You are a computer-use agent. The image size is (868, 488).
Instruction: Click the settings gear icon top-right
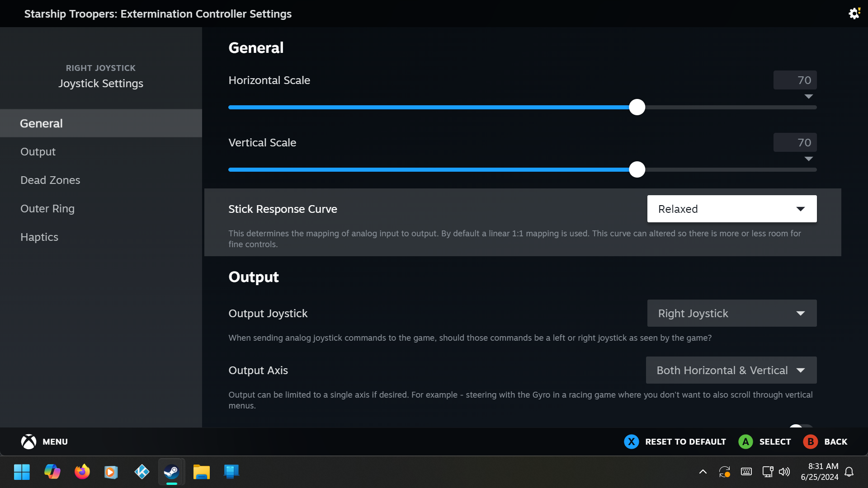854,14
